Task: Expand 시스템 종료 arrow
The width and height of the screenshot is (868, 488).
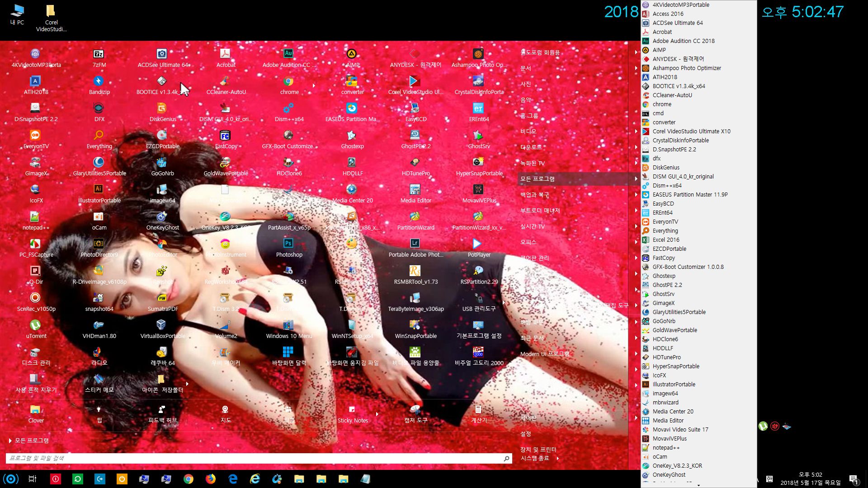Action: coord(557,458)
